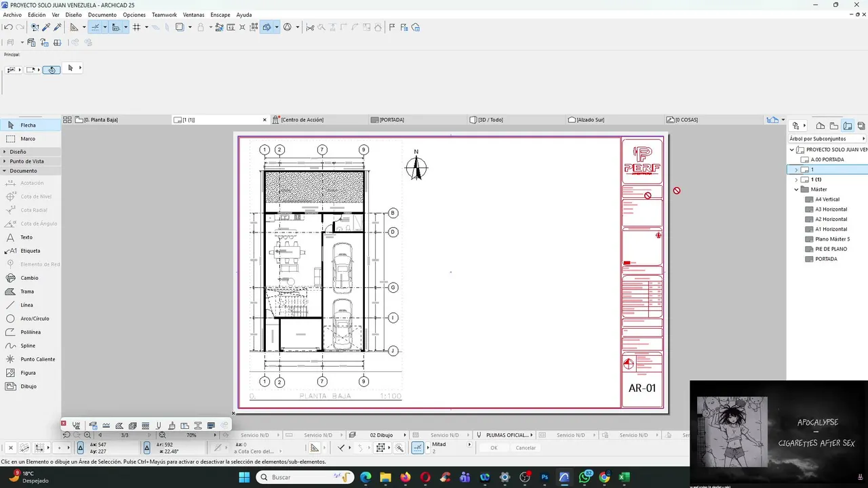Toggle the Mitad snap point button
The width and height of the screenshot is (868, 488).
click(x=418, y=448)
